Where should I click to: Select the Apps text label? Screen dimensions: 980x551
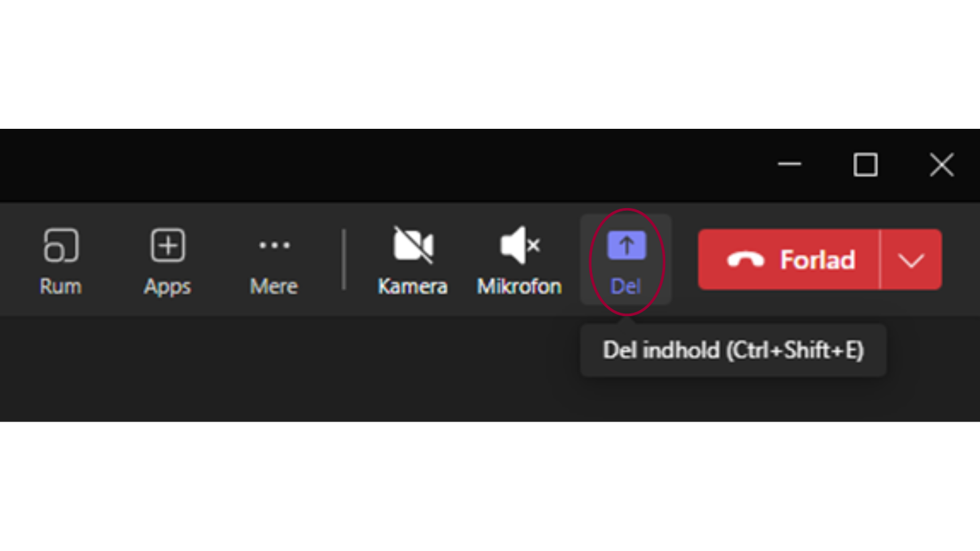tap(167, 287)
